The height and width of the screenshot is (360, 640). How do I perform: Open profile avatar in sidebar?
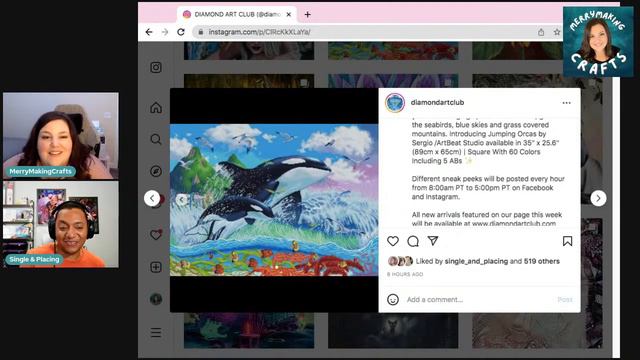[156, 299]
